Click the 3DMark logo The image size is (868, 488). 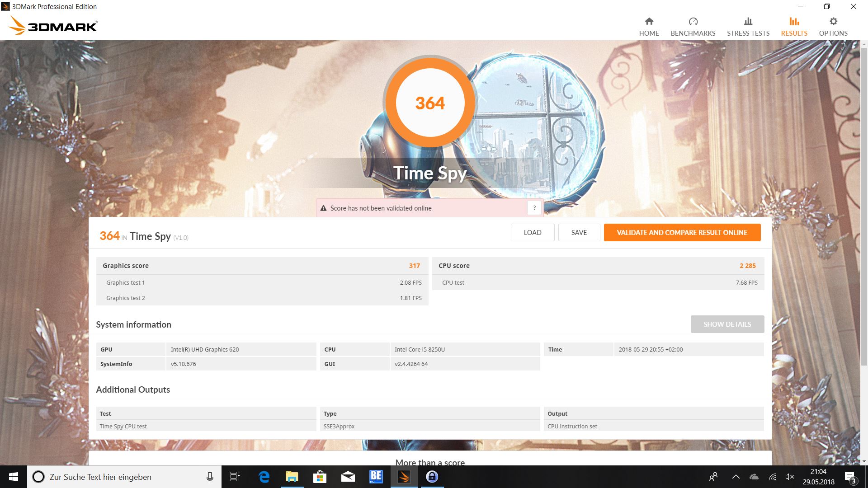pos(53,26)
